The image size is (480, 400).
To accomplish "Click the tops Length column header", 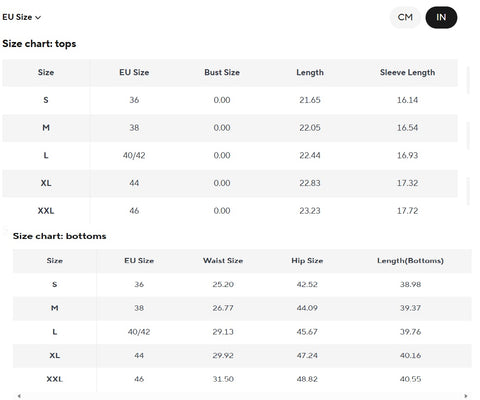I will tap(310, 72).
